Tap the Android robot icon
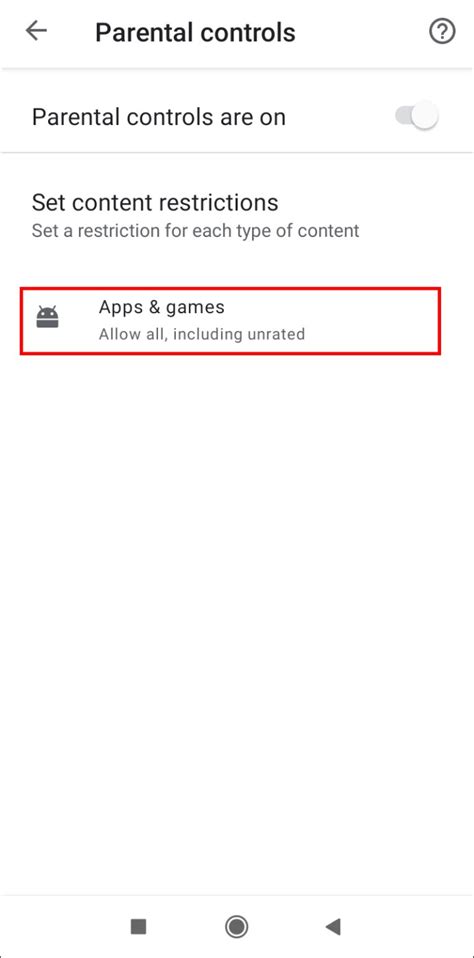 click(47, 316)
